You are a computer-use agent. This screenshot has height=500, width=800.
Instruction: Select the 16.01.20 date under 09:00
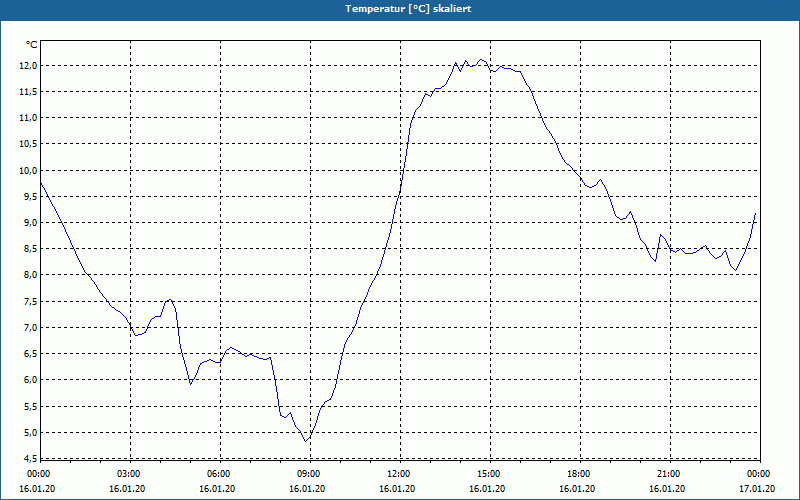pyautogui.click(x=307, y=489)
